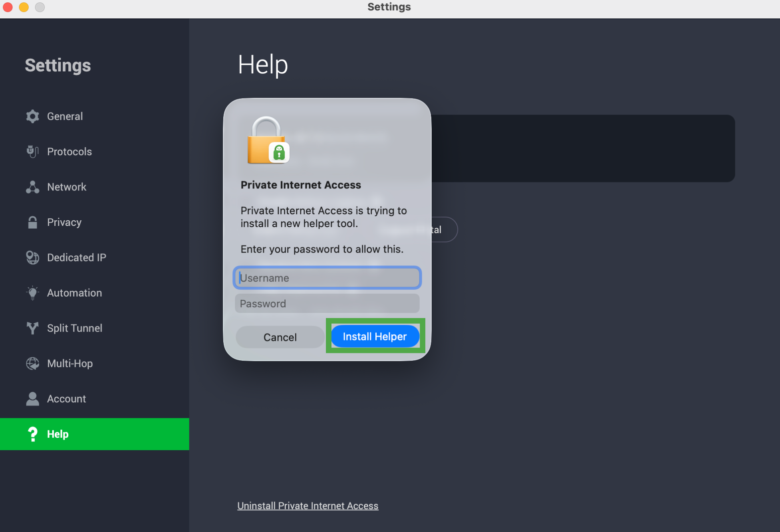Focus the Password field
This screenshot has height=532, width=780.
point(327,304)
